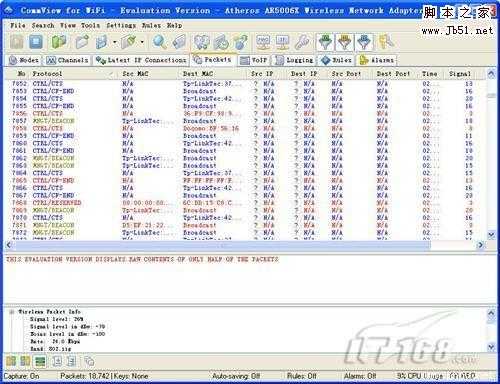Open the IP aliases monitor icon
This screenshot has width=500, height=384.
click(283, 42)
